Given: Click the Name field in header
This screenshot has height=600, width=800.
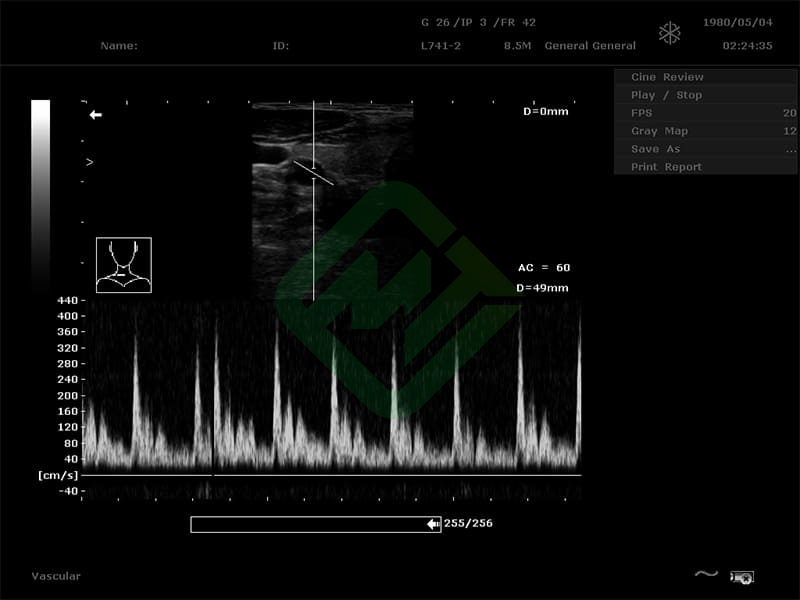Looking at the screenshot, I should click(119, 46).
